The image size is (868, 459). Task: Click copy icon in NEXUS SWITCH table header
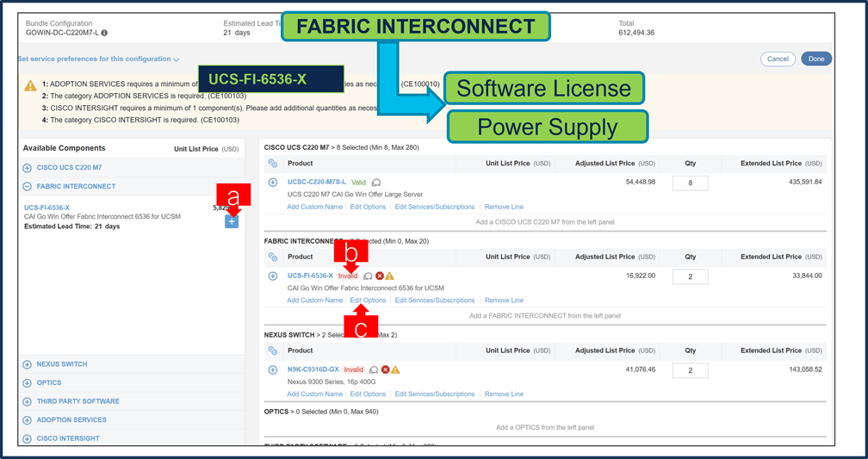tap(272, 350)
